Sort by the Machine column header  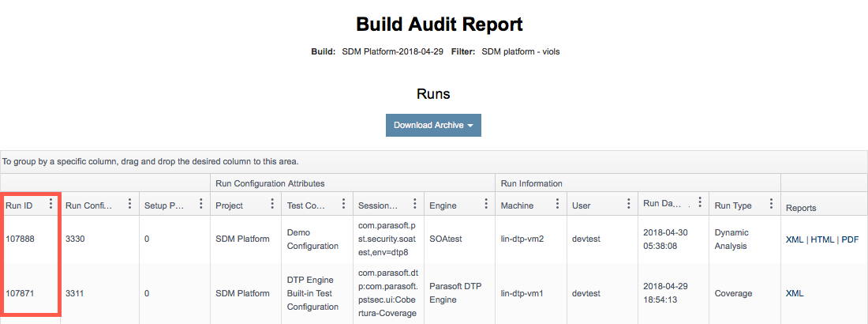coord(517,205)
